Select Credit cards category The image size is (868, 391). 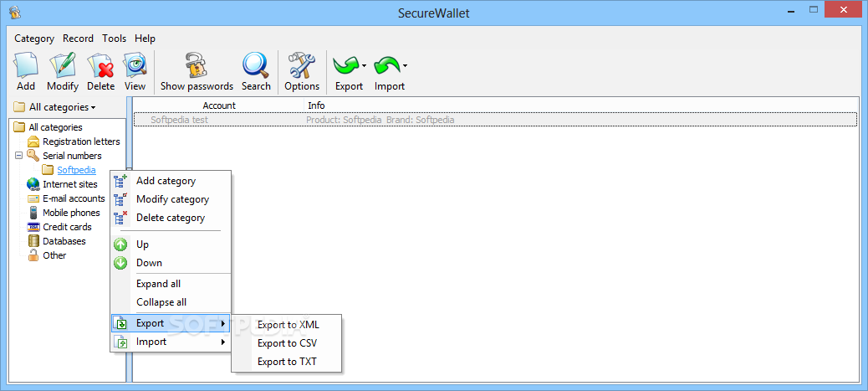click(67, 227)
